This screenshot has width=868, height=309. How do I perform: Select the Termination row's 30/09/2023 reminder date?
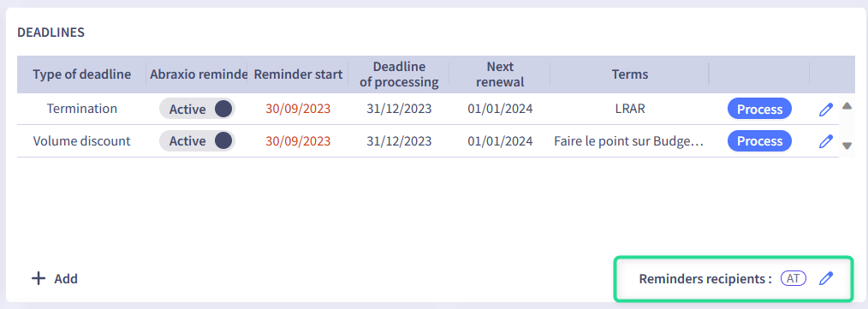[x=298, y=109]
